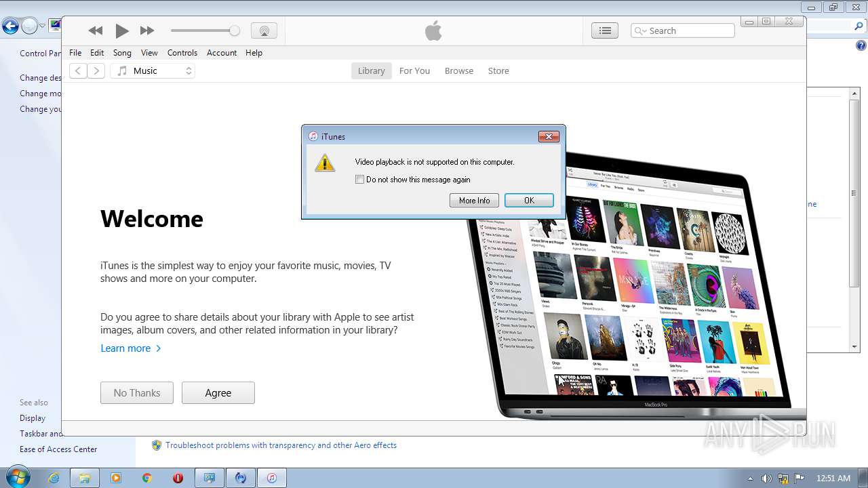Click the iTunes Previous track button

point(96,30)
